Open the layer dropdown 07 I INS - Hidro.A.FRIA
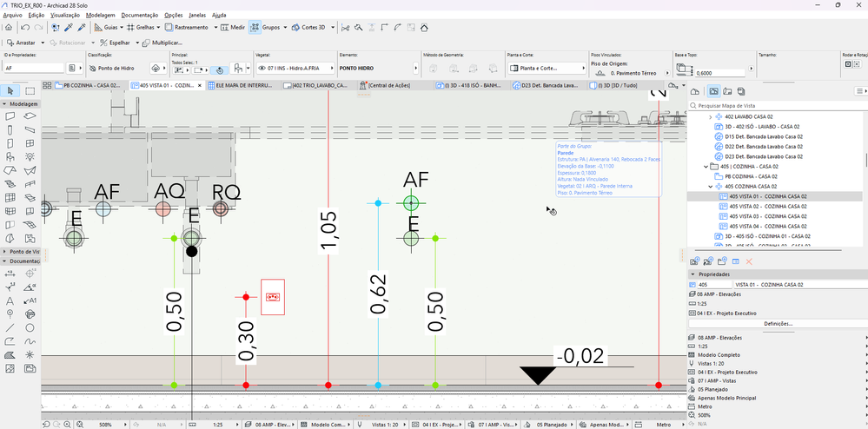This screenshot has height=429, width=868. tap(296, 68)
